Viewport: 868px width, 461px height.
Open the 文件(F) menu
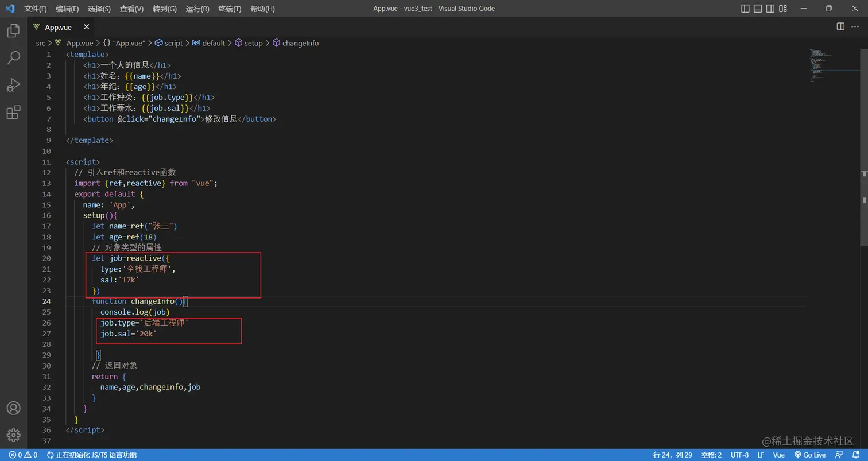[36, 9]
